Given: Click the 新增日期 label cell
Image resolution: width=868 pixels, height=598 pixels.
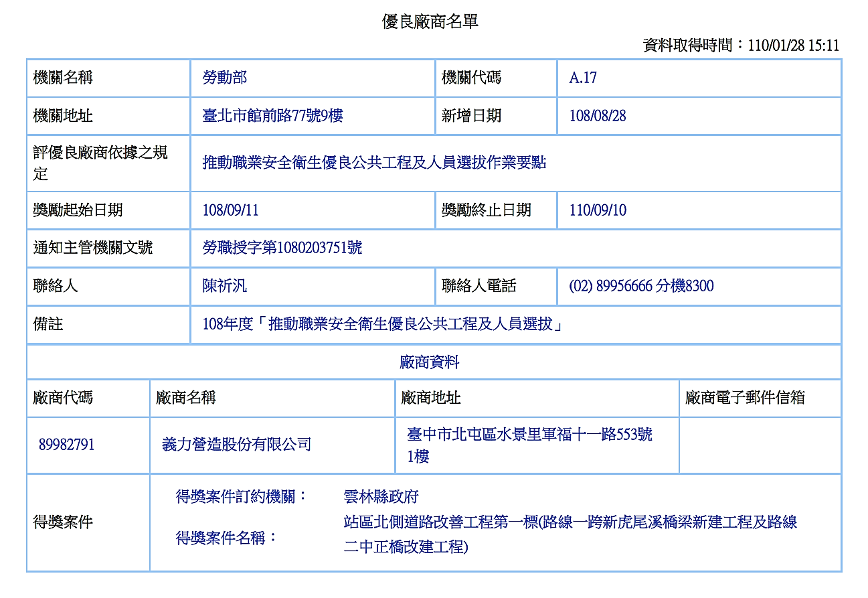Looking at the screenshot, I should [x=496, y=116].
